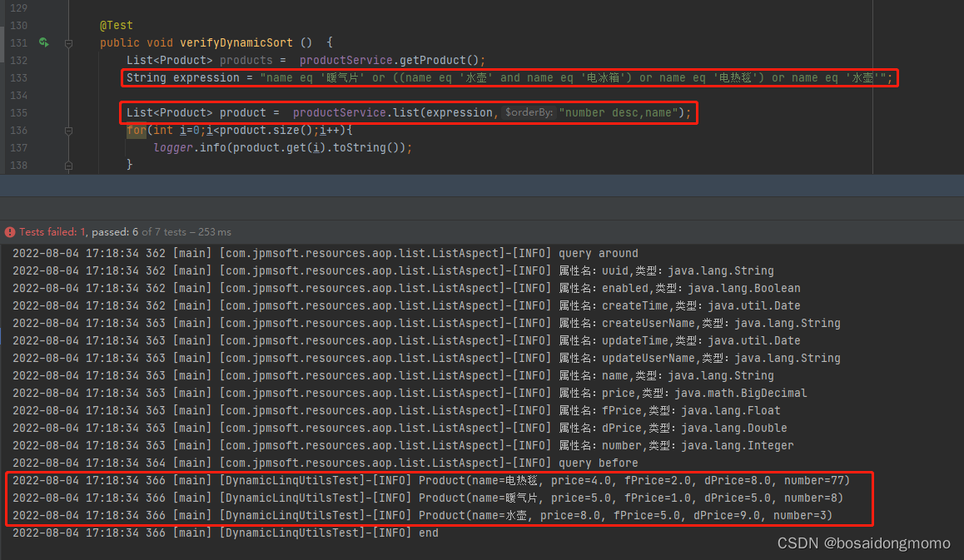Click the log line for dPrice java.lang.Double
Image resolution: width=964 pixels, height=560 pixels.
(400, 428)
